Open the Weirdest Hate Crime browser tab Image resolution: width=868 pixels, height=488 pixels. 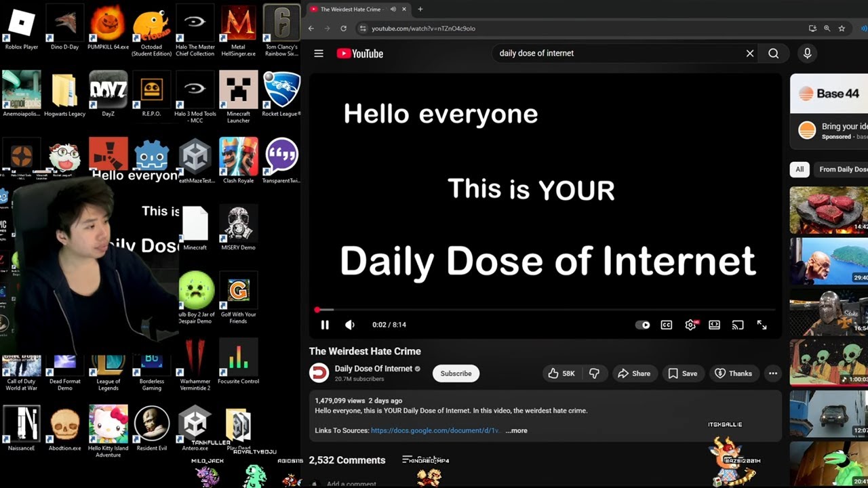pos(359,9)
